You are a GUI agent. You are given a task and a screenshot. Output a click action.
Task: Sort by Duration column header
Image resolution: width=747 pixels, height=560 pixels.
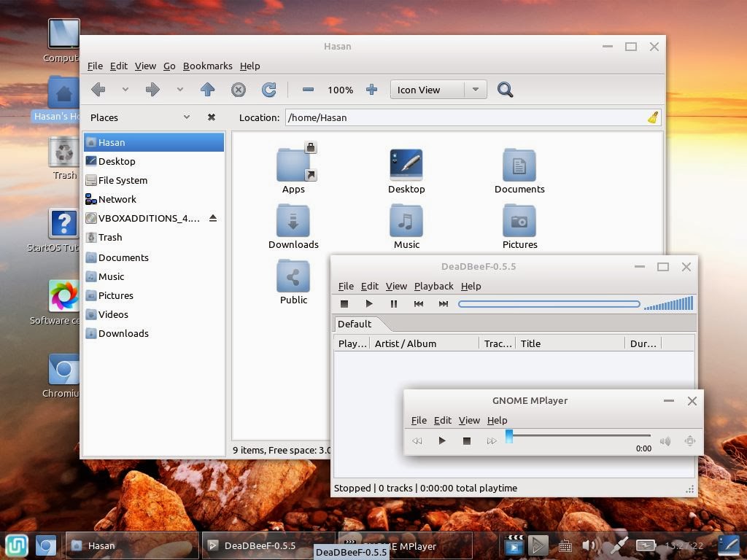[643, 343]
